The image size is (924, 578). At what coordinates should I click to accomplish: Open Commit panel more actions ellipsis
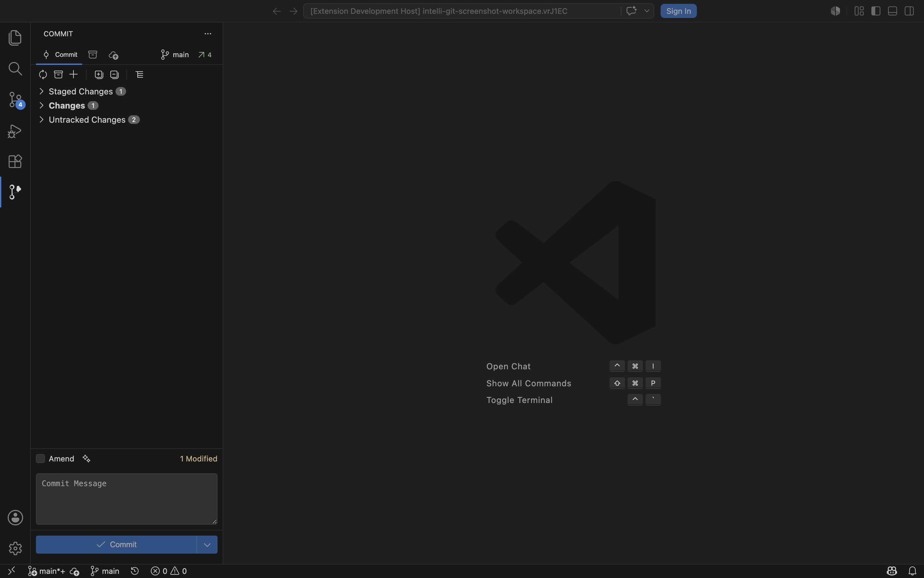coord(208,34)
